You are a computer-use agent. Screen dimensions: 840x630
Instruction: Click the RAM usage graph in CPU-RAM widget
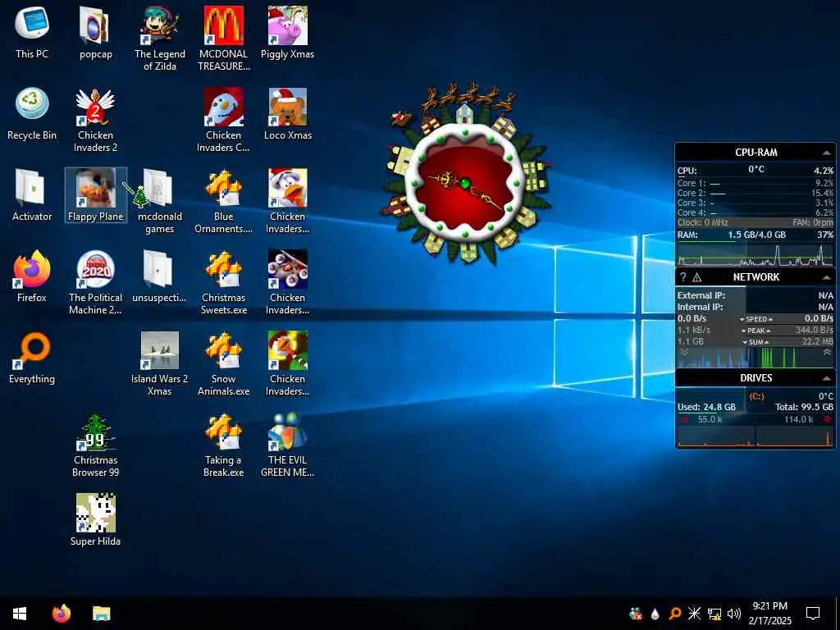pos(756,255)
